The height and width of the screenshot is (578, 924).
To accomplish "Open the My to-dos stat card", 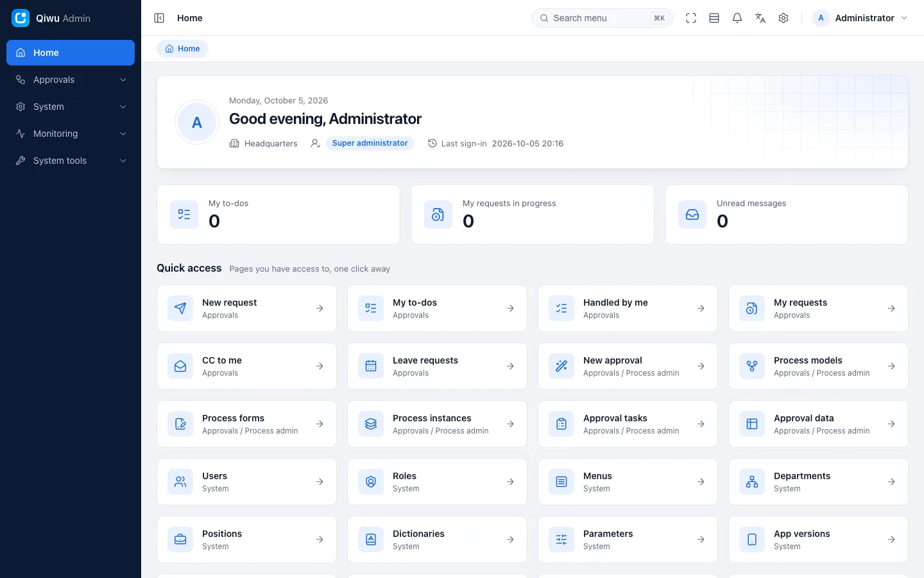I will click(278, 215).
